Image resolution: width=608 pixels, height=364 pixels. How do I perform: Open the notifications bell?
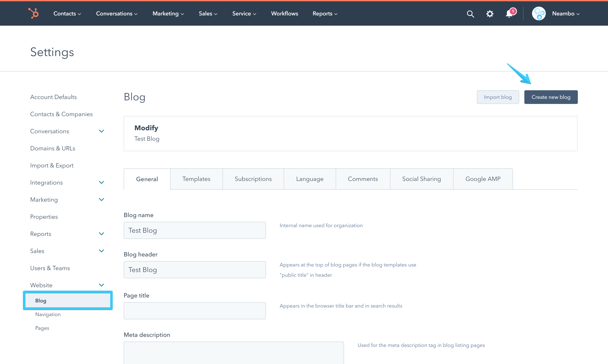(509, 13)
